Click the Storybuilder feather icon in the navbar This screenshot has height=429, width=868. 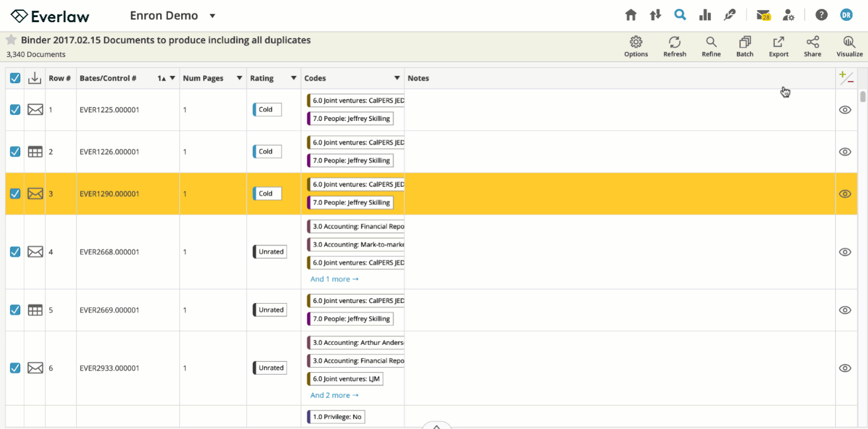(729, 14)
